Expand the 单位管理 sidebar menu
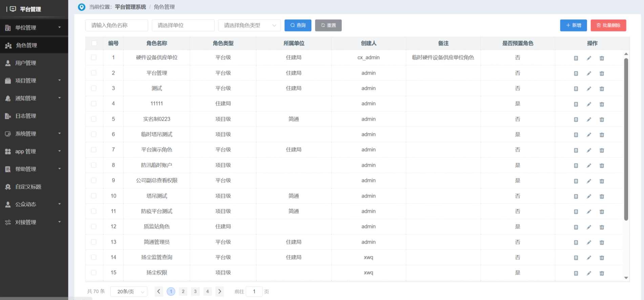The height and width of the screenshot is (300, 644). (34, 27)
